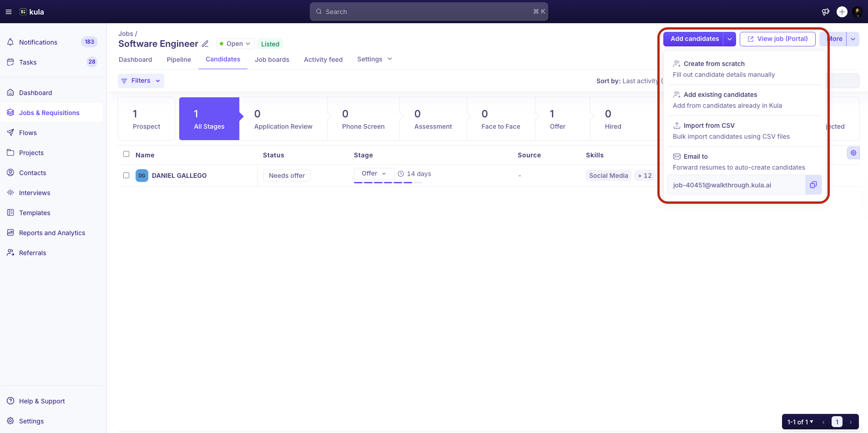The image size is (868, 433).
Task: Toggle the select-all checkbox in table header
Action: point(126,154)
